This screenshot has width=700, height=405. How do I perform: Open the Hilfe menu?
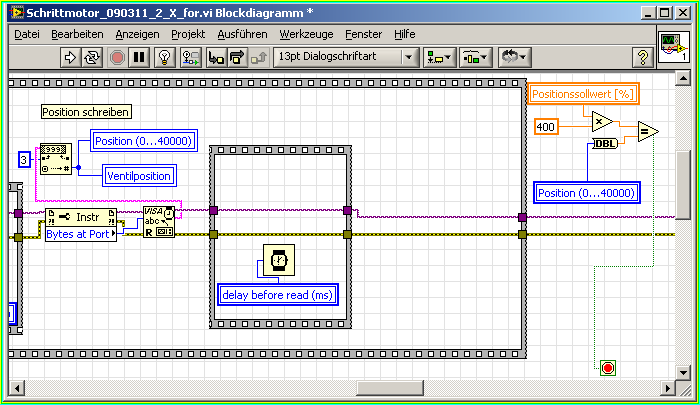coord(404,34)
